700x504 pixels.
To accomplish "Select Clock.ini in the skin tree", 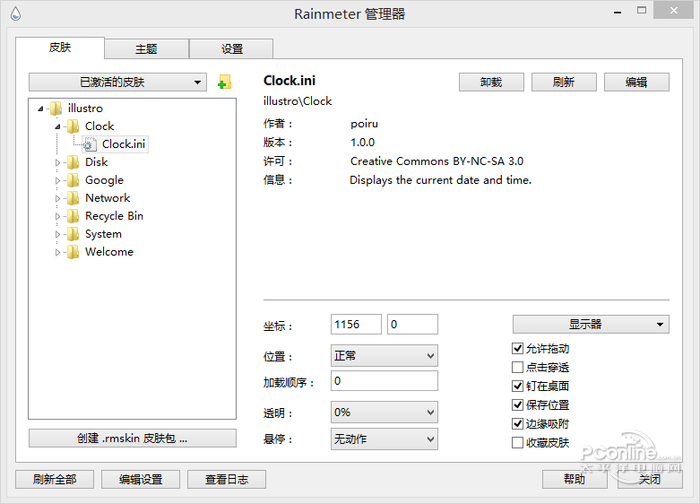I will click(124, 144).
